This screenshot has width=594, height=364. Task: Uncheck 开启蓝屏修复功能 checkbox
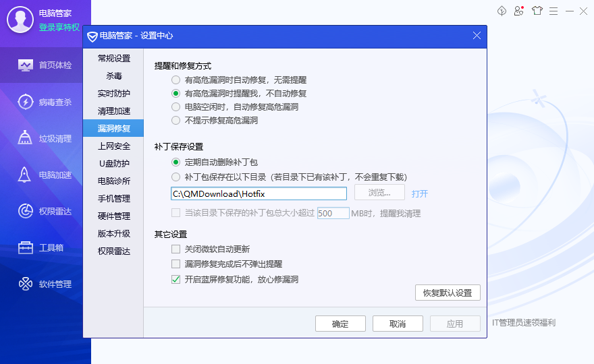coord(175,279)
